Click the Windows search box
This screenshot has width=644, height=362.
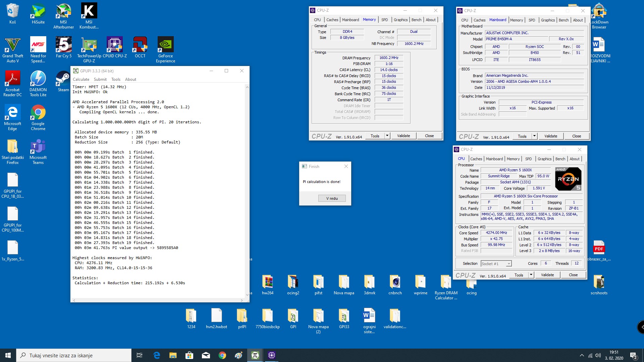(74, 355)
